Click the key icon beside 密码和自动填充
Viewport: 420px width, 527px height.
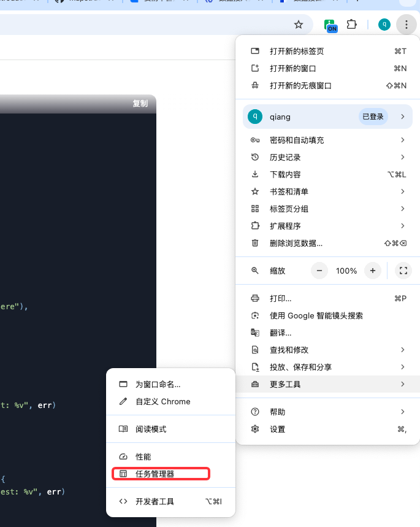(x=255, y=140)
